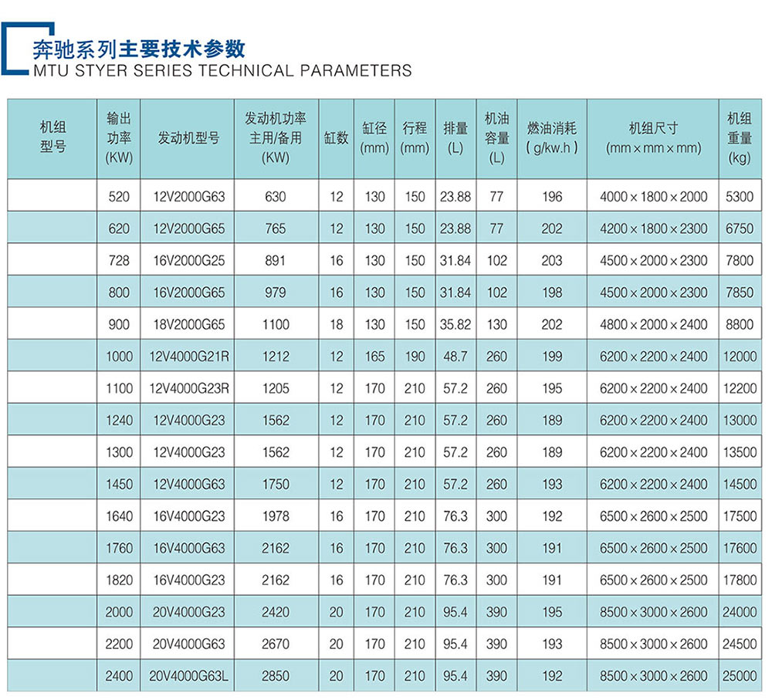The width and height of the screenshot is (772, 700).
Task: Select bore value 165 in the 1000 row
Action: pyautogui.click(x=374, y=357)
